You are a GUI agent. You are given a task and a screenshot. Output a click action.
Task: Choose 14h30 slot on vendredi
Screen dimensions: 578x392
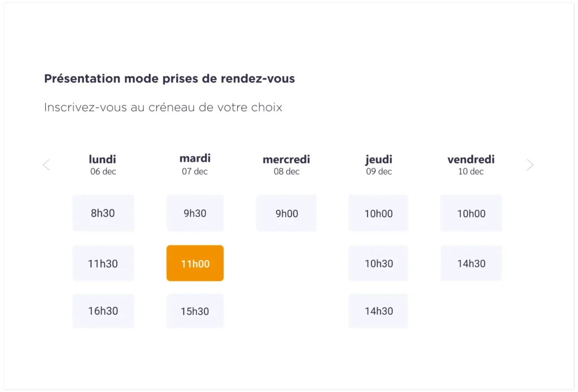(x=471, y=263)
